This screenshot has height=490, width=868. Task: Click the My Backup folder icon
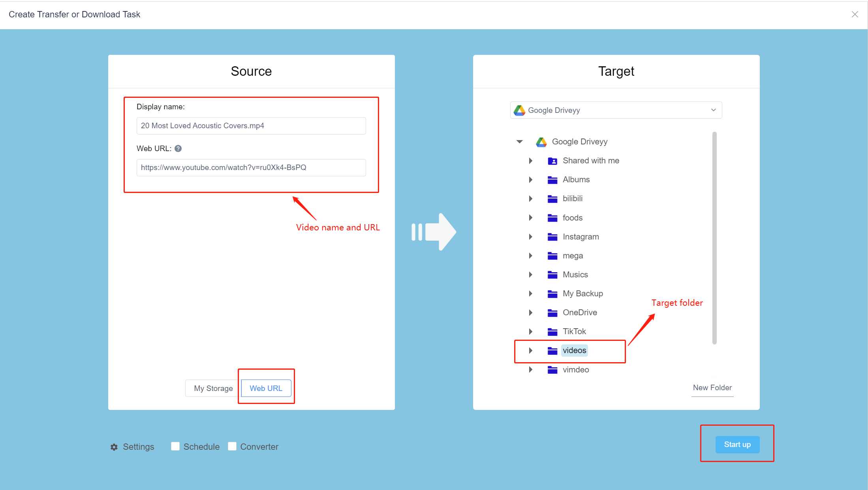click(552, 294)
